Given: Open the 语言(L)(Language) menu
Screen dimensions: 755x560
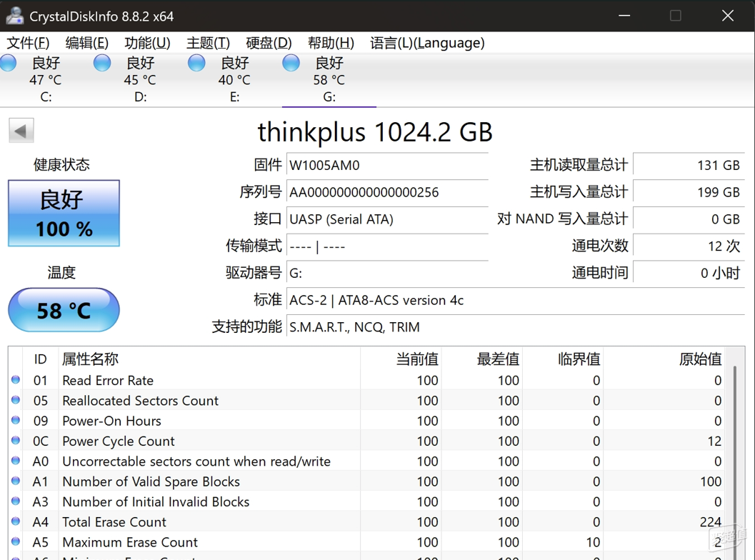Looking at the screenshot, I should (x=427, y=43).
